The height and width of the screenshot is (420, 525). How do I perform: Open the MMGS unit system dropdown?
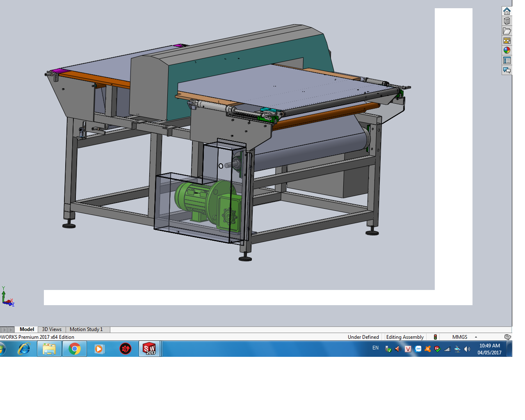[460, 337]
